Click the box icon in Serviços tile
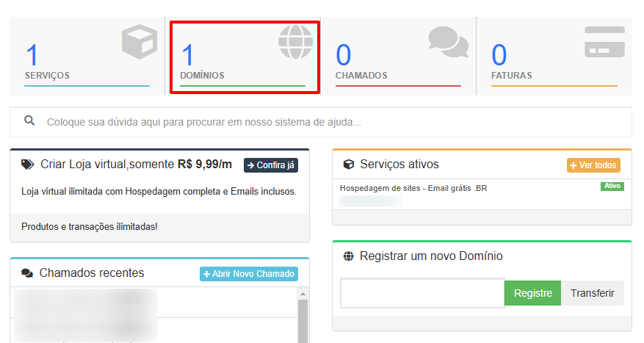Image resolution: width=644 pixels, height=343 pixels. [x=140, y=42]
